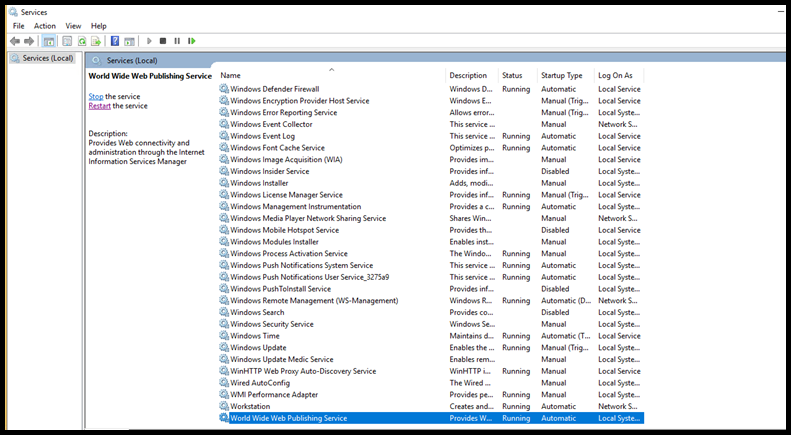791x435 pixels.
Task: Click the gear icon beside Windows Search
Action: coord(224,312)
